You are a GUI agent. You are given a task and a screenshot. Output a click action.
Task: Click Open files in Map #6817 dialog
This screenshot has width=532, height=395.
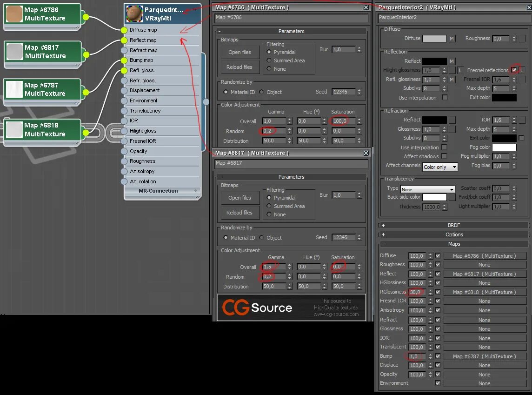(x=239, y=198)
